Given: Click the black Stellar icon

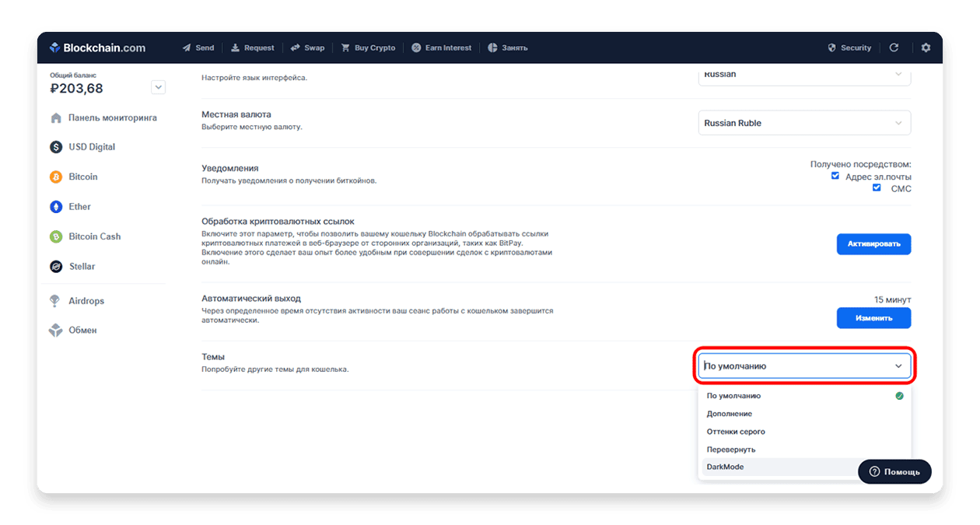Looking at the screenshot, I should coord(56,266).
